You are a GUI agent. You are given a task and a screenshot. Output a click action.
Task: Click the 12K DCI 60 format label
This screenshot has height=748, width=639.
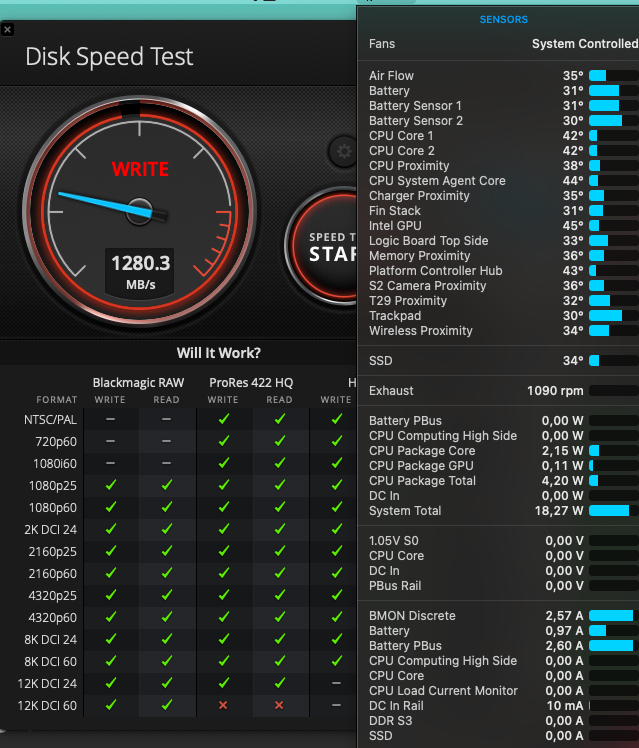[x=47, y=706]
